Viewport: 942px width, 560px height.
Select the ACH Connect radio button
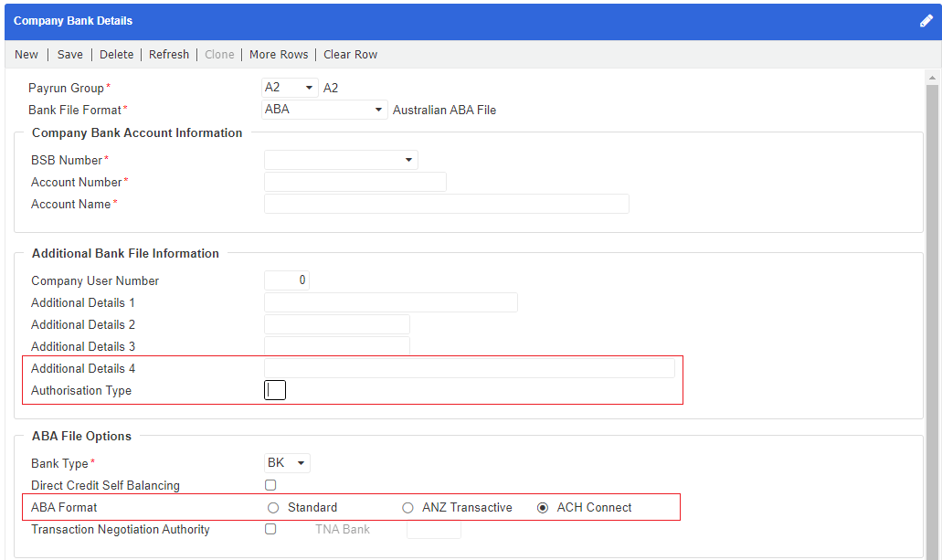pos(543,507)
